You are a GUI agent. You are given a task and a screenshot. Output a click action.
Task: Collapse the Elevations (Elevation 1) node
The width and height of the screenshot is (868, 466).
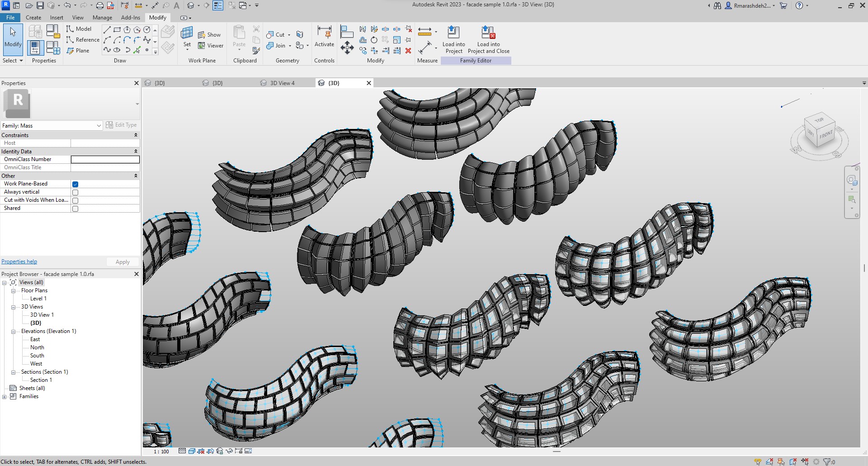pos(14,332)
